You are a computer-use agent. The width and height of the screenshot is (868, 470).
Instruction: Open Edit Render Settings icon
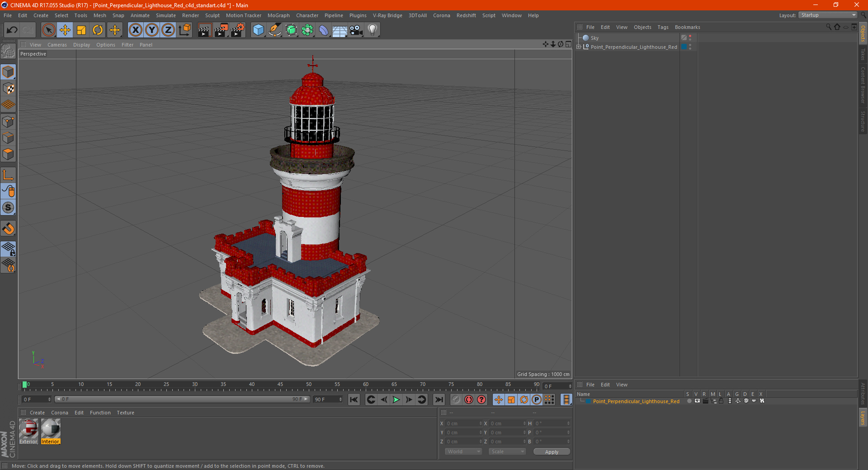click(238, 30)
